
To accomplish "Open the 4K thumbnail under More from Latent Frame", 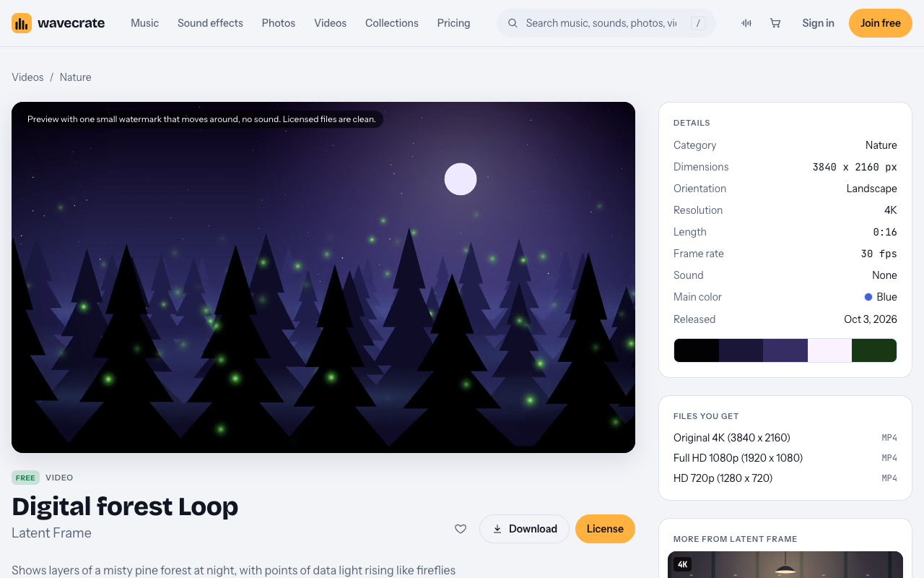I will point(785,565).
